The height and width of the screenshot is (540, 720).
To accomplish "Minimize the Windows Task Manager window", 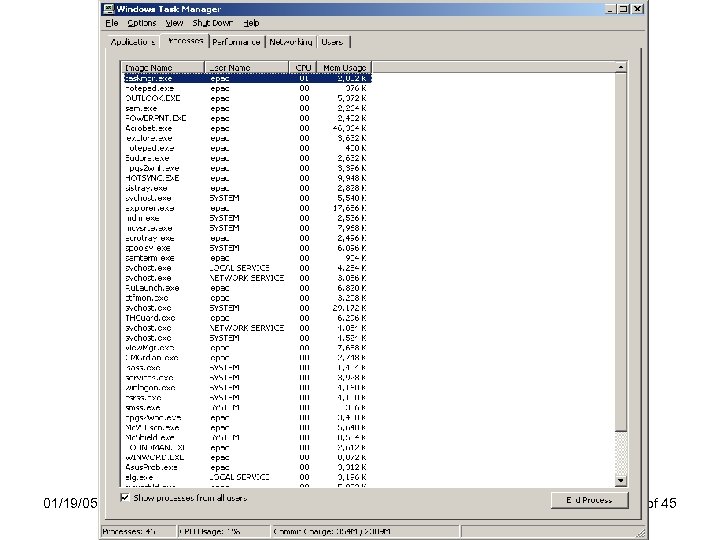I will coord(610,9).
